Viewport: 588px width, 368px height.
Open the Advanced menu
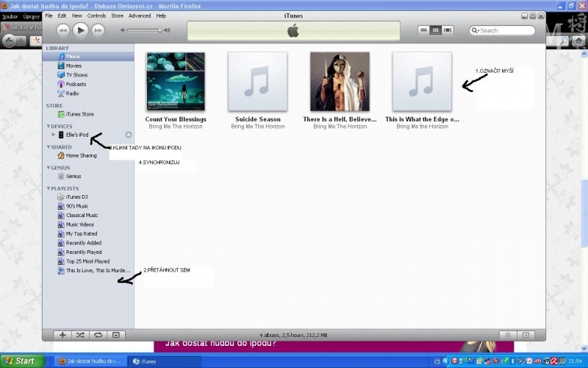pyautogui.click(x=139, y=15)
